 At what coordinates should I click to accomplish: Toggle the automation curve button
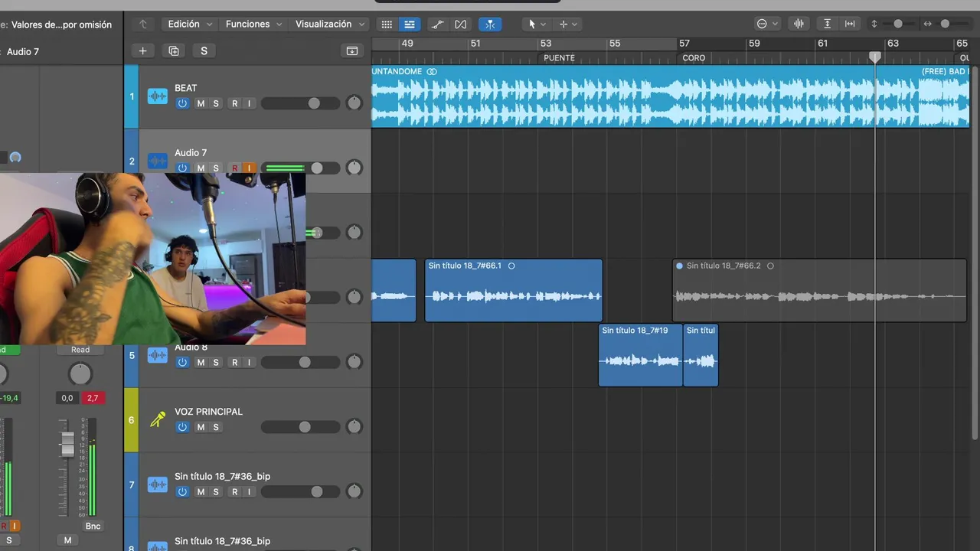[x=438, y=24]
